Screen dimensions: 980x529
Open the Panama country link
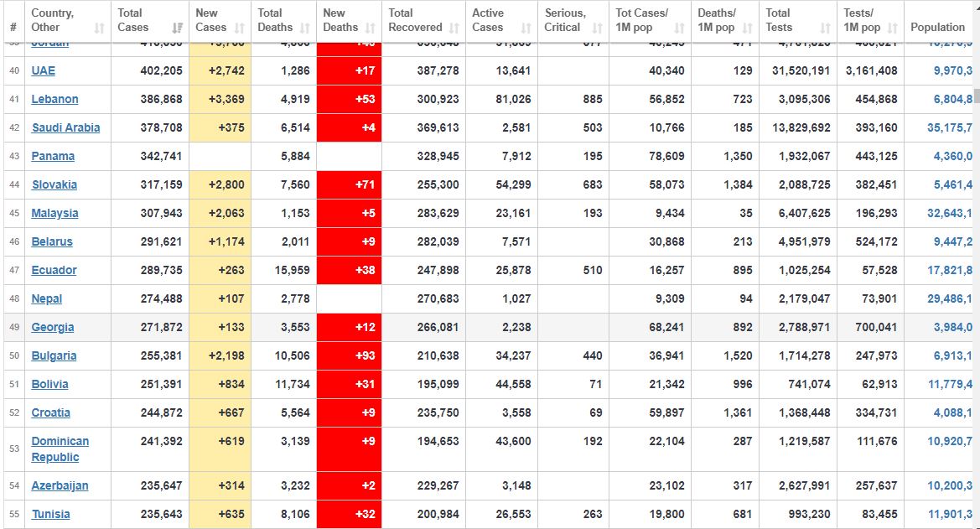pyautogui.click(x=53, y=156)
